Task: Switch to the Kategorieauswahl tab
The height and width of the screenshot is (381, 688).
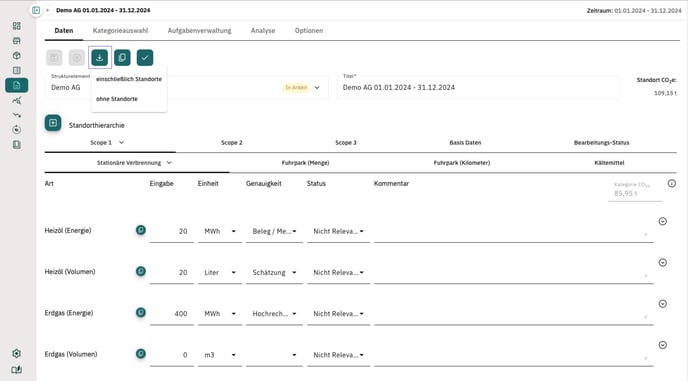Action: [120, 30]
